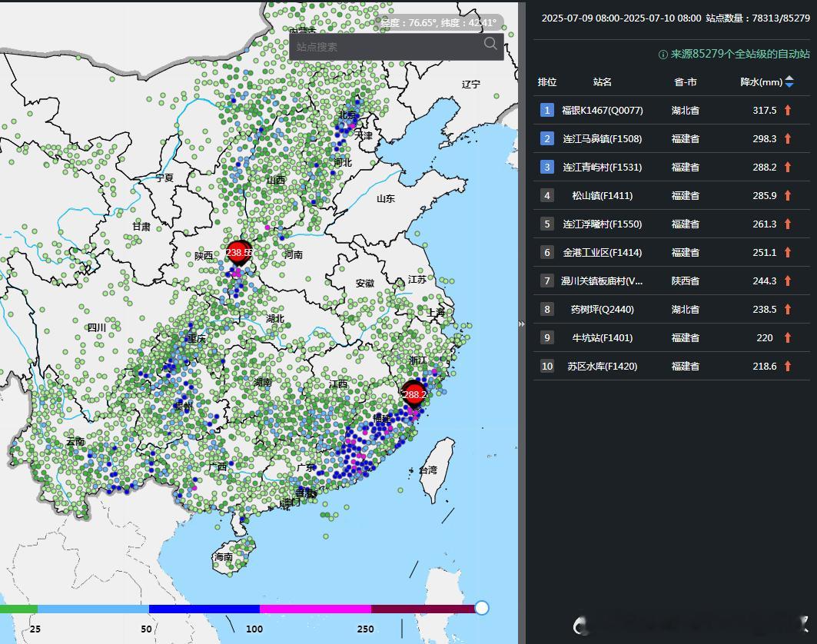Image resolution: width=817 pixels, height=644 pixels.
Task: Click the info icon beside 来源85279个全站级的自动站
Action: click(x=663, y=55)
